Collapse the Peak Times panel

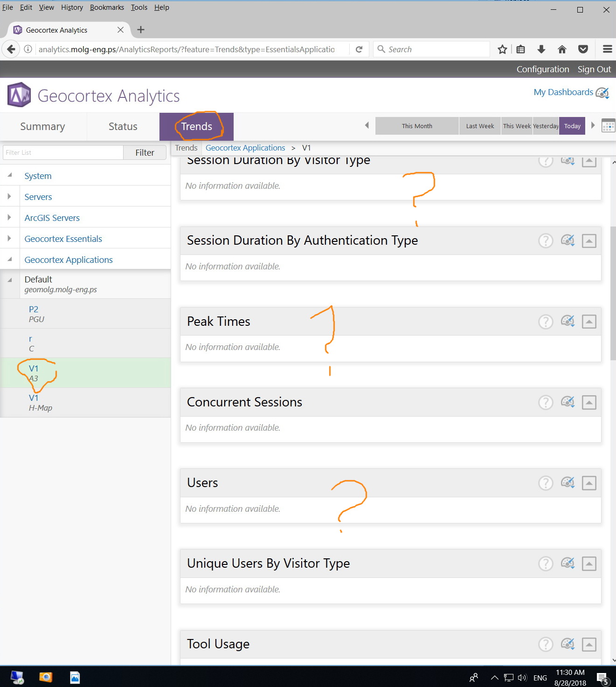pyautogui.click(x=589, y=322)
